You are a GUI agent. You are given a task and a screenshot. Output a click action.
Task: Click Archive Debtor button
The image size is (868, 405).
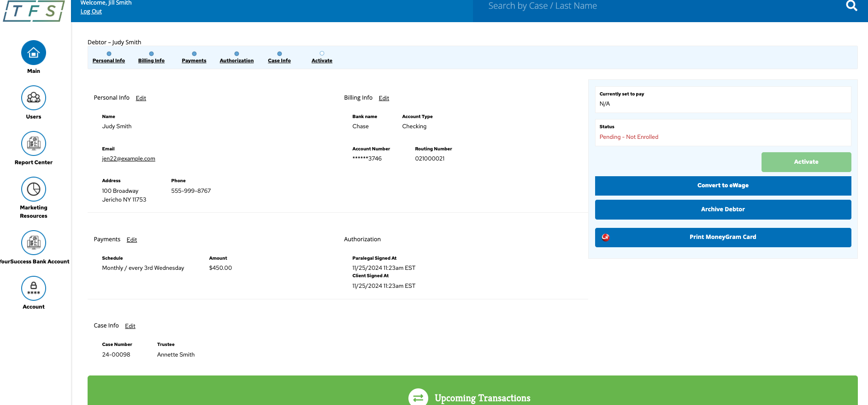pyautogui.click(x=723, y=209)
